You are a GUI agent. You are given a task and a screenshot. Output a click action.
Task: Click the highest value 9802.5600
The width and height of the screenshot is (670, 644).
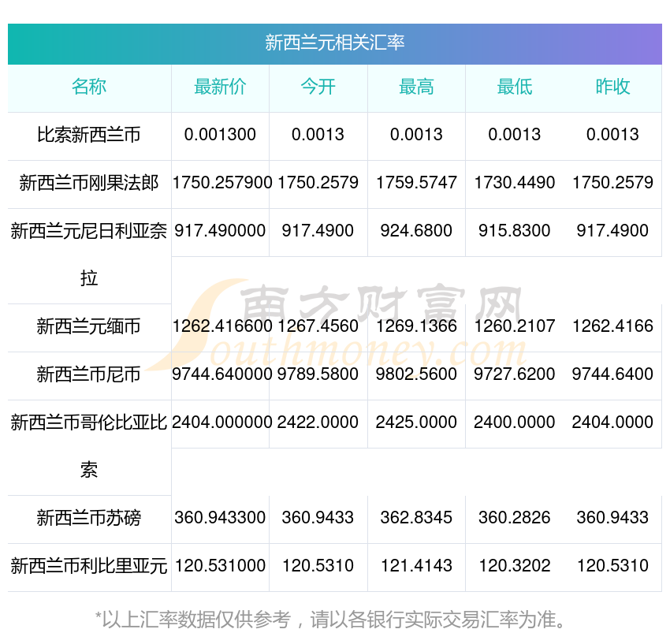(x=417, y=374)
